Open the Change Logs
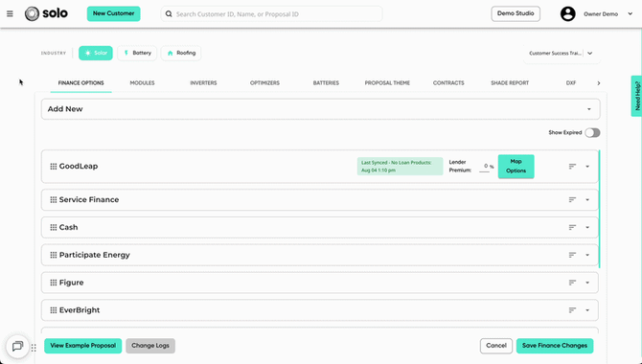 [150, 346]
